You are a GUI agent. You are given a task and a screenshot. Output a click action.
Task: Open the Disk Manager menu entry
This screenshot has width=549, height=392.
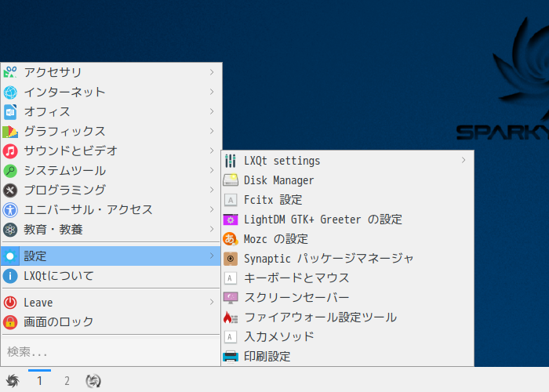point(347,180)
